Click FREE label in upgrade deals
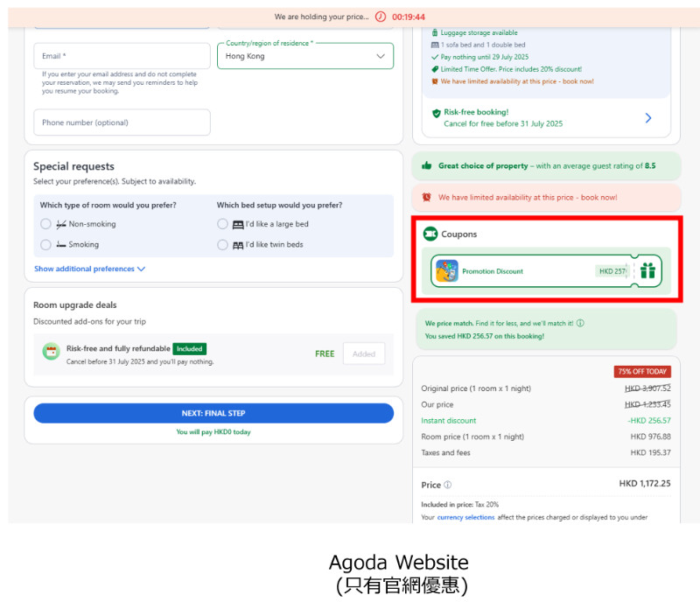 click(x=325, y=353)
